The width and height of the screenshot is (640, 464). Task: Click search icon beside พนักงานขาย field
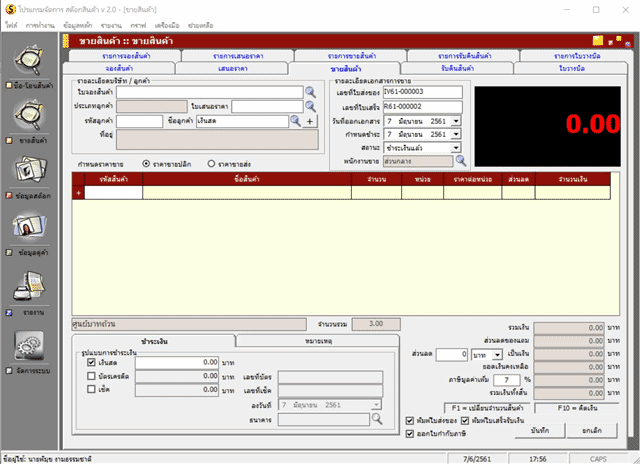coord(460,160)
